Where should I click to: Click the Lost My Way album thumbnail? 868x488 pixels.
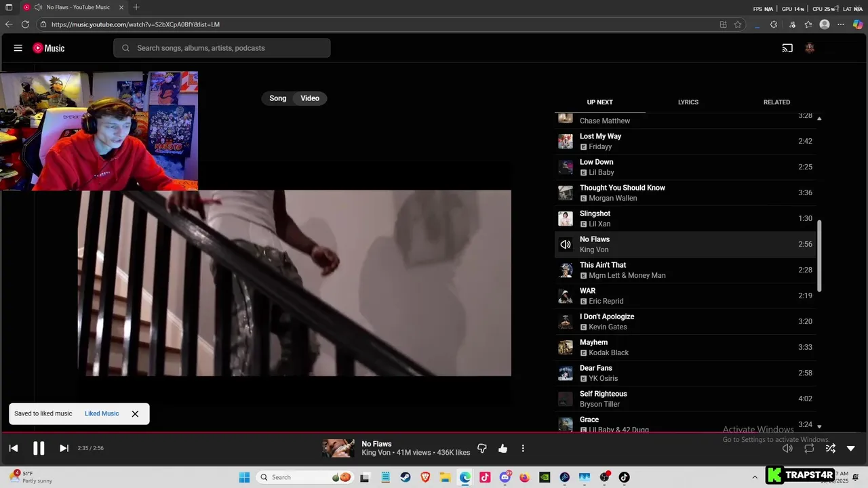[565, 141]
